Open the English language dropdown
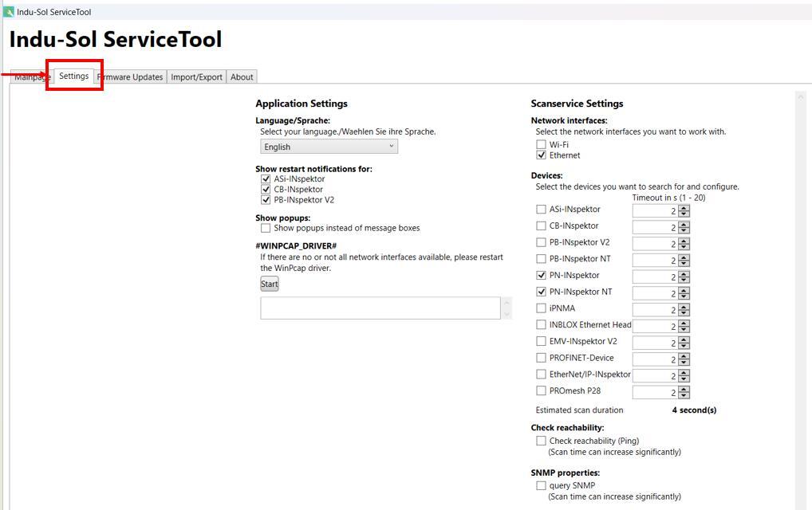The width and height of the screenshot is (812, 510). coord(329,147)
